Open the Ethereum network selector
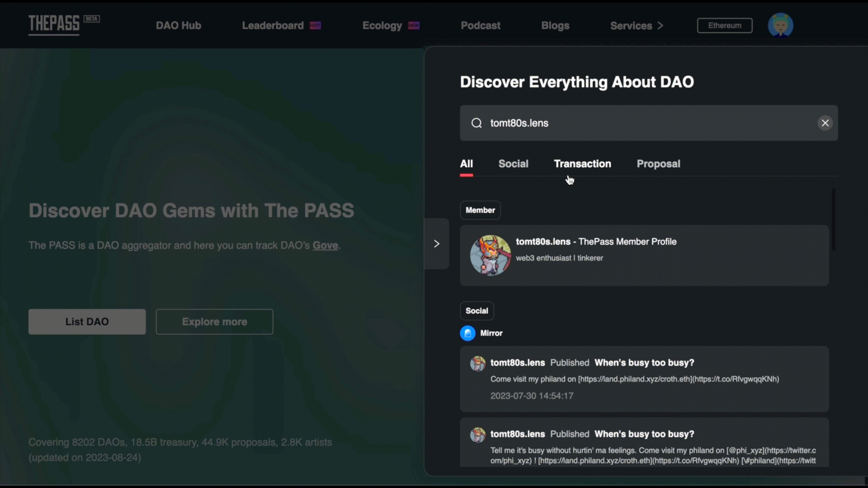The image size is (868, 488). [724, 26]
